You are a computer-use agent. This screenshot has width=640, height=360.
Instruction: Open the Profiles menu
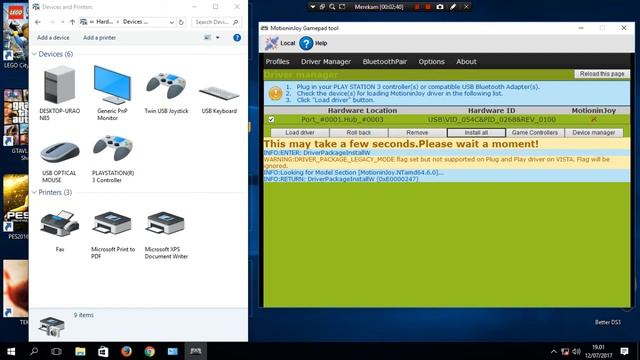[277, 62]
